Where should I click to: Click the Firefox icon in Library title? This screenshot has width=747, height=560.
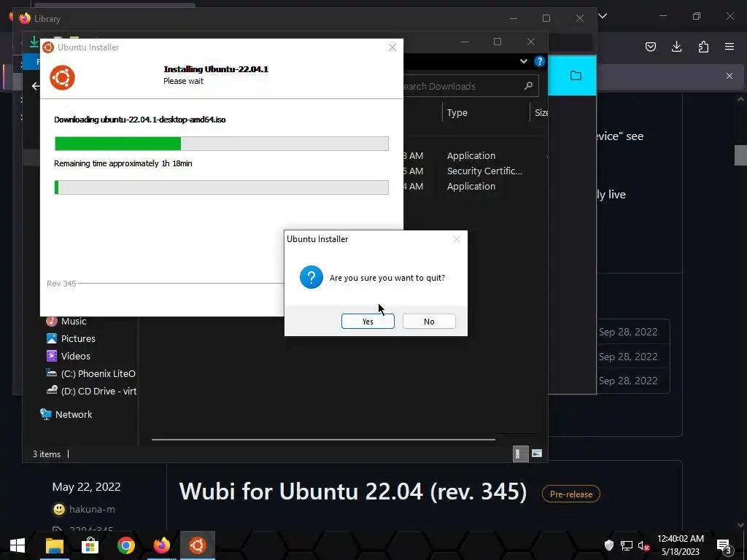pyautogui.click(x=25, y=18)
